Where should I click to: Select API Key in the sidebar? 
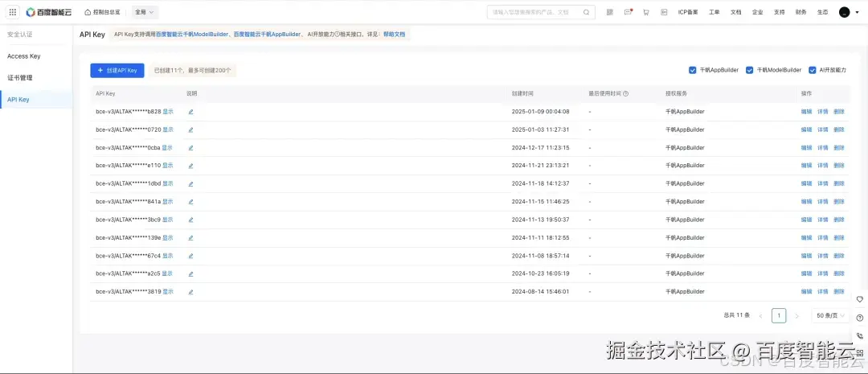36,100
